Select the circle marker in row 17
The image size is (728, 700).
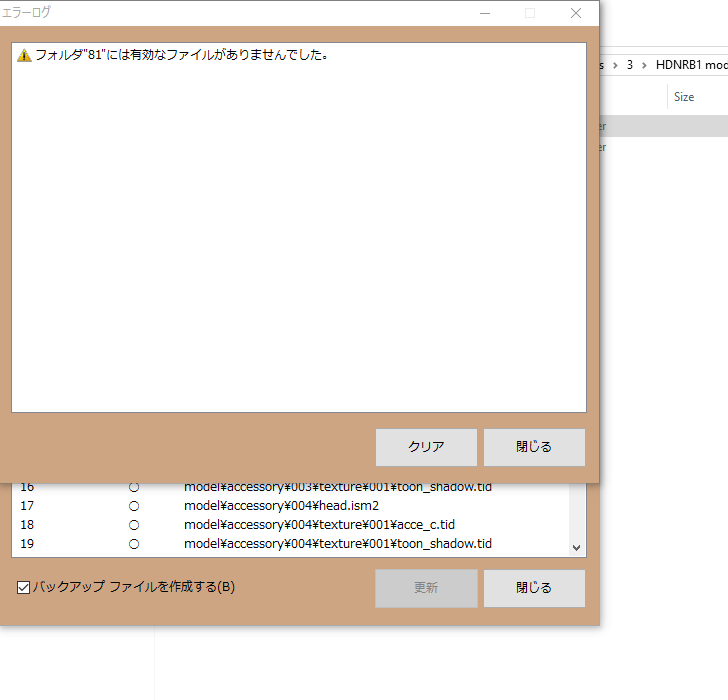click(x=134, y=506)
